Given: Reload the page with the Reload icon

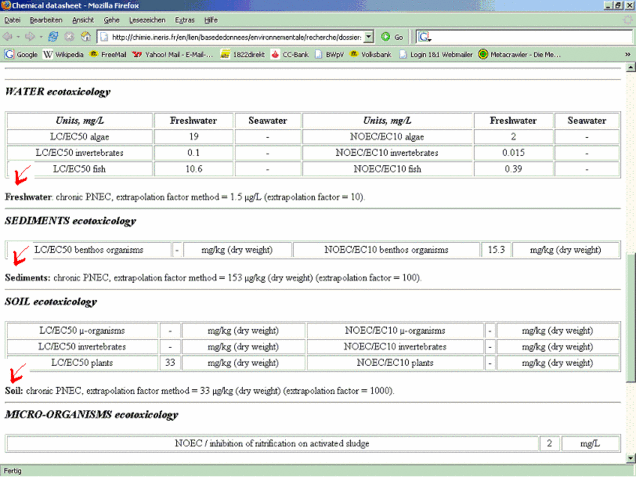Looking at the screenshot, I should pos(53,37).
